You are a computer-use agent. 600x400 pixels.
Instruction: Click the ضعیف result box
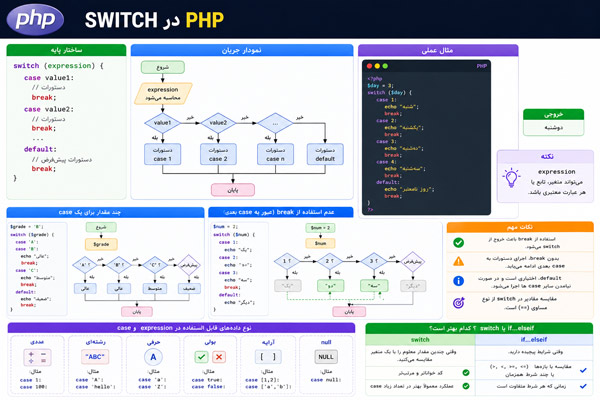(189, 288)
